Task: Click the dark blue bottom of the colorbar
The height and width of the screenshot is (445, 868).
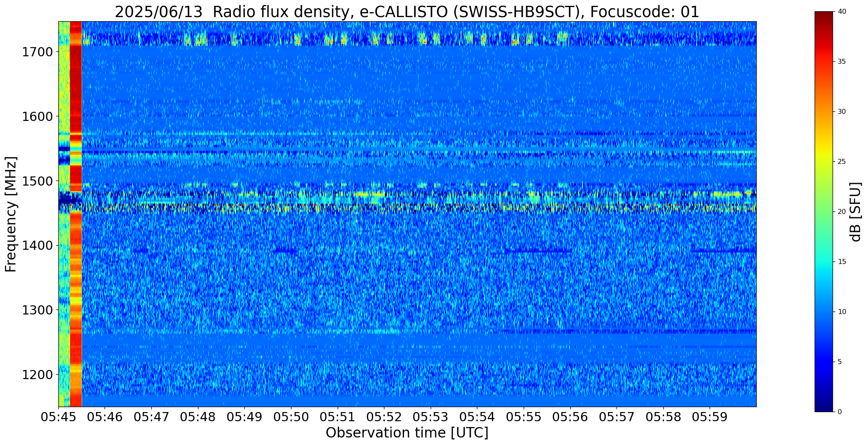Action: click(x=824, y=407)
